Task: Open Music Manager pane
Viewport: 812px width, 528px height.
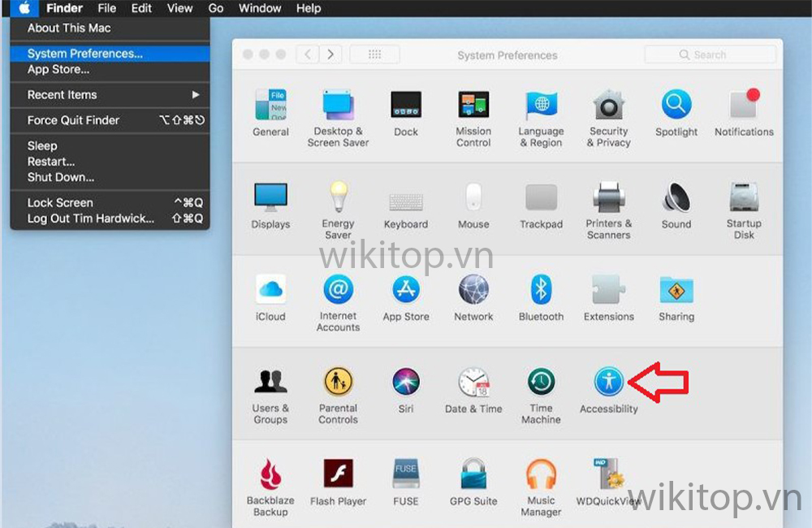Action: 541,487
